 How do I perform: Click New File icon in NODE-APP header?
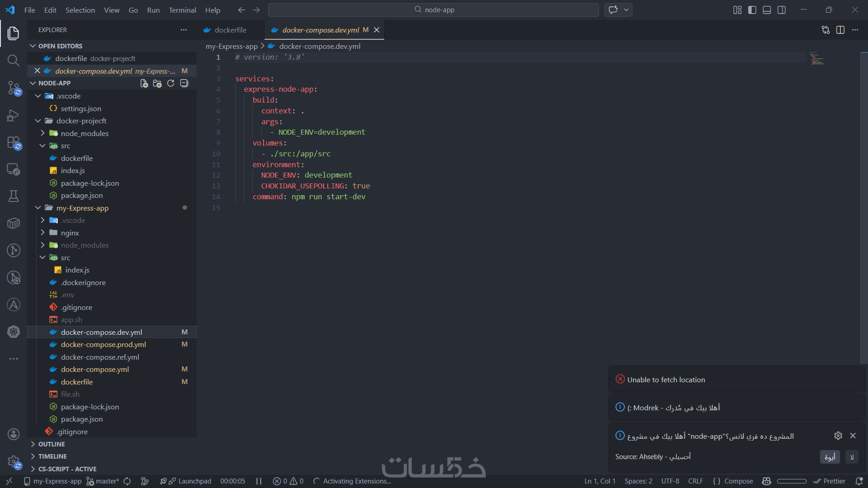coord(144,83)
